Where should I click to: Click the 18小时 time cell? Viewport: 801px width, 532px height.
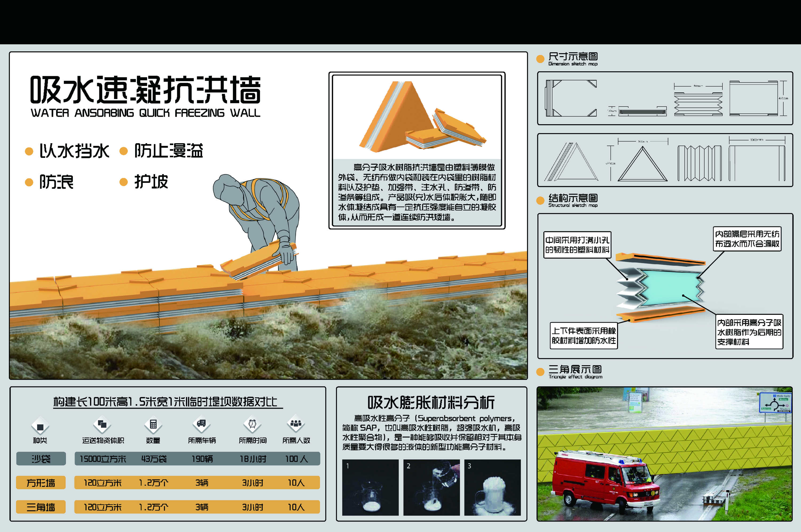tap(253, 459)
